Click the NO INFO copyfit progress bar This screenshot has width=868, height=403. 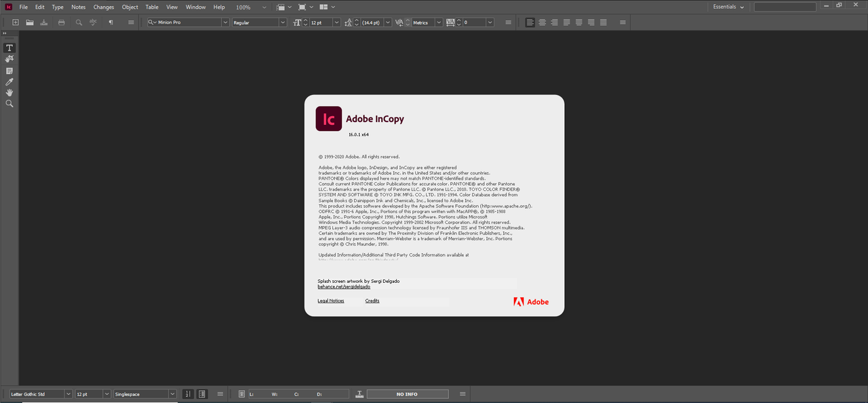coord(408,394)
